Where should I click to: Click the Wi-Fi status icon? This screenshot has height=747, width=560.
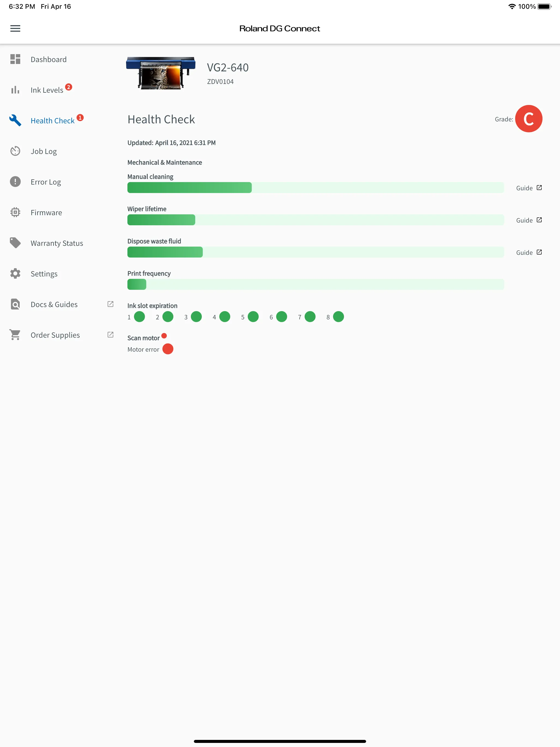click(x=512, y=6)
